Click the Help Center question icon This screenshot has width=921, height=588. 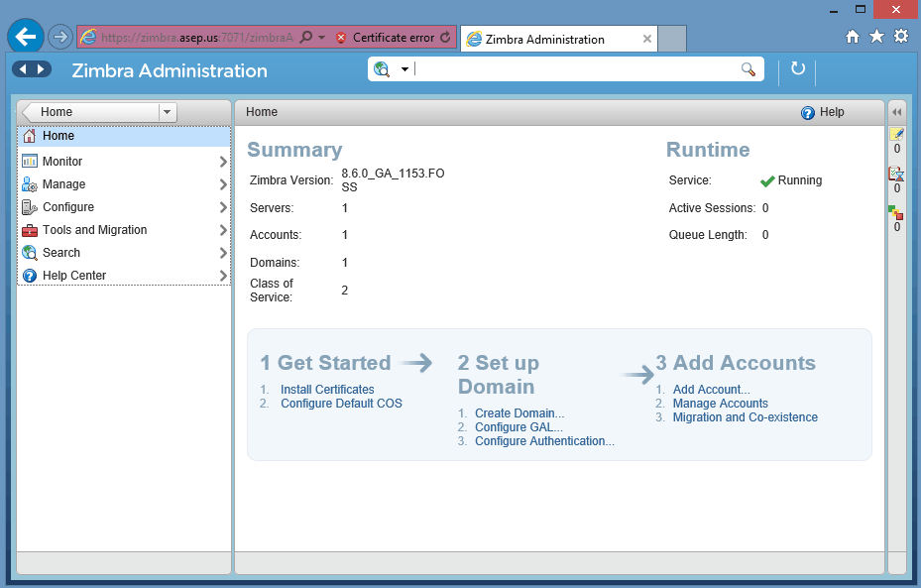pyautogui.click(x=30, y=276)
